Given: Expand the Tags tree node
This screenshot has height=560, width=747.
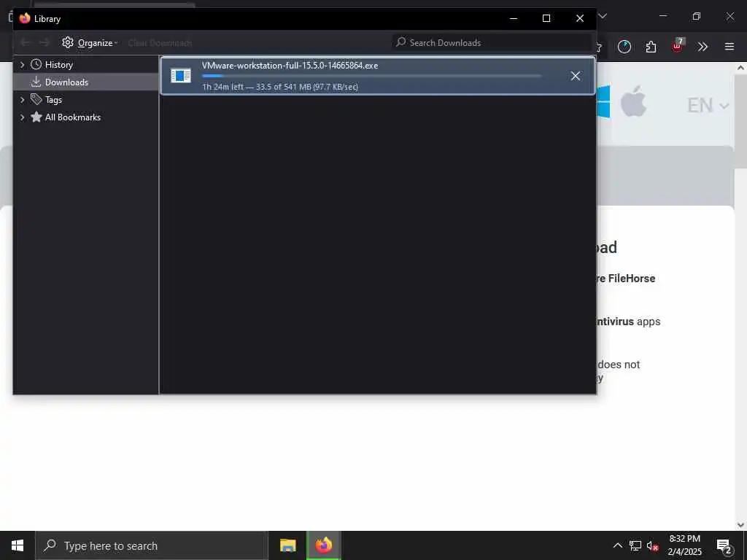Looking at the screenshot, I should [x=22, y=99].
